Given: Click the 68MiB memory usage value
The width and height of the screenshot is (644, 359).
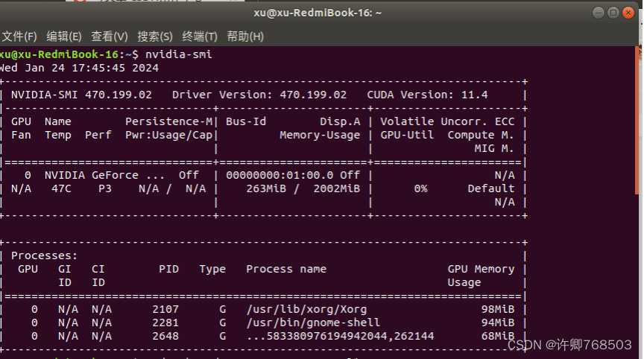Looking at the screenshot, I should [x=498, y=336].
